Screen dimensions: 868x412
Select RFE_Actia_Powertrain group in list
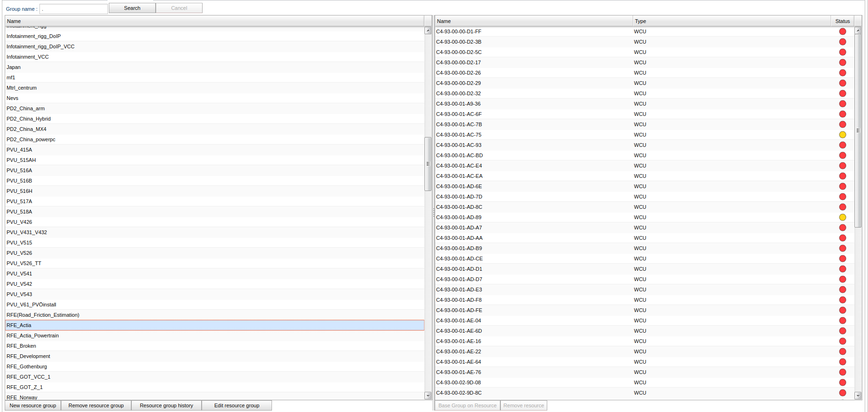coord(33,336)
